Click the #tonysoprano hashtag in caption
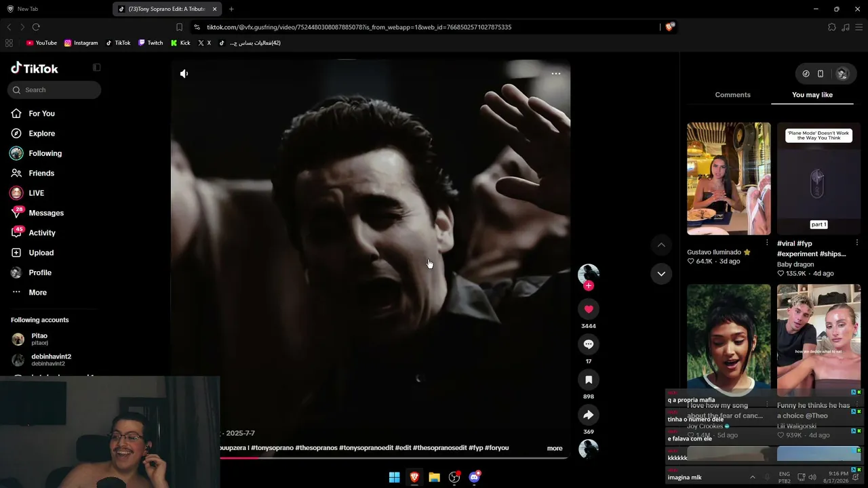This screenshot has height=488, width=868. pyautogui.click(x=272, y=448)
